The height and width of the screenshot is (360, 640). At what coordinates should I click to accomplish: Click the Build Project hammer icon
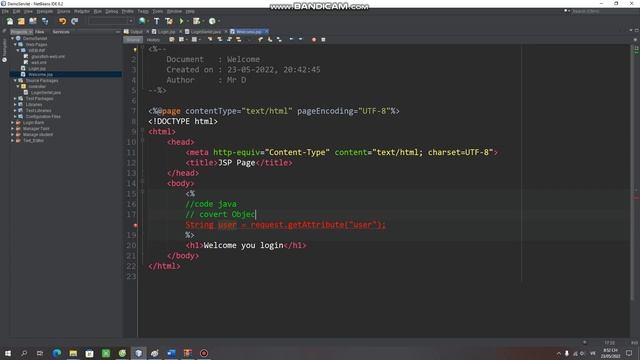pyautogui.click(x=157, y=21)
